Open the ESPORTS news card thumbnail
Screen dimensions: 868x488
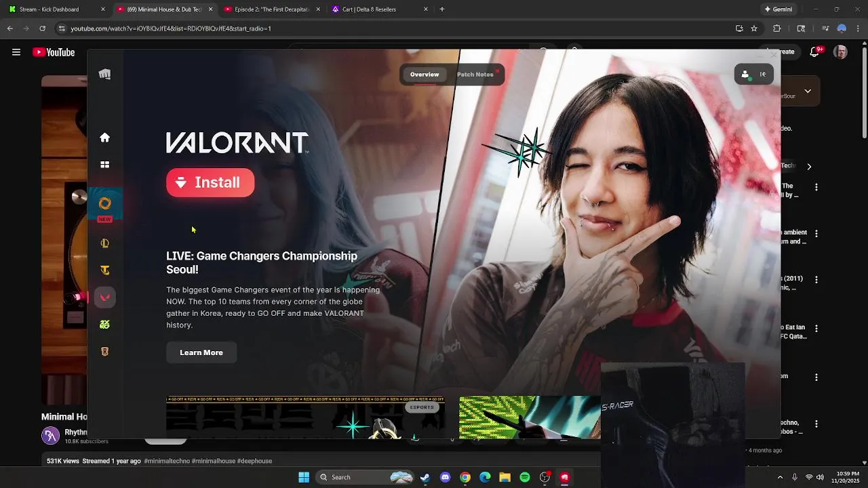coord(305,418)
